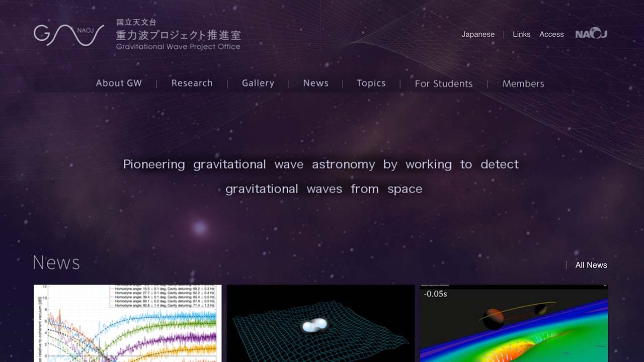Open the NAOJ logo in the top corner
644x362 pixels.
coord(591,34)
